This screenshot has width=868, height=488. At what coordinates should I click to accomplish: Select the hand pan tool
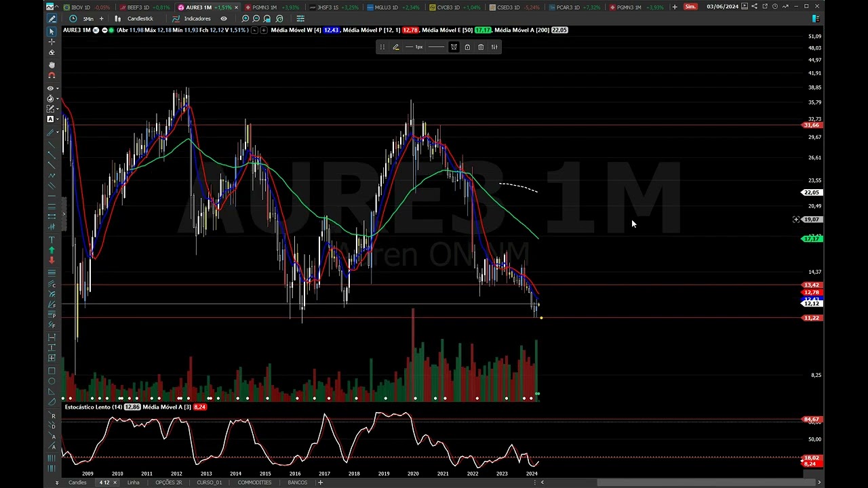coord(52,65)
